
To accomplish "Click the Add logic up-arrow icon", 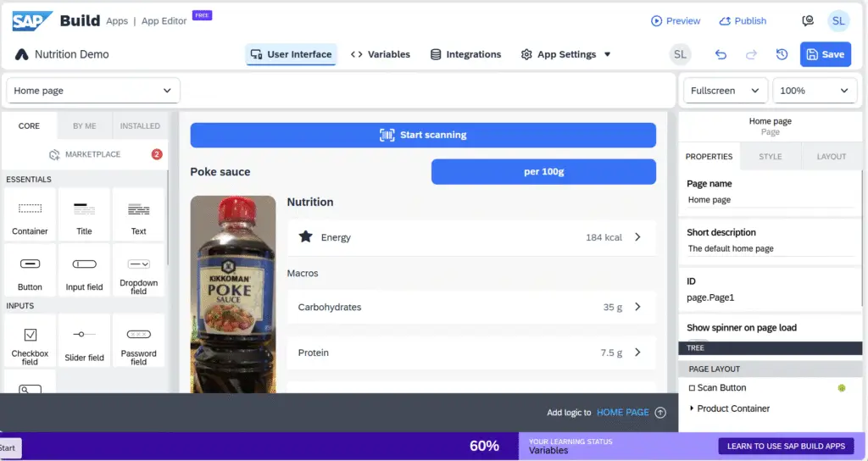I will coord(660,413).
